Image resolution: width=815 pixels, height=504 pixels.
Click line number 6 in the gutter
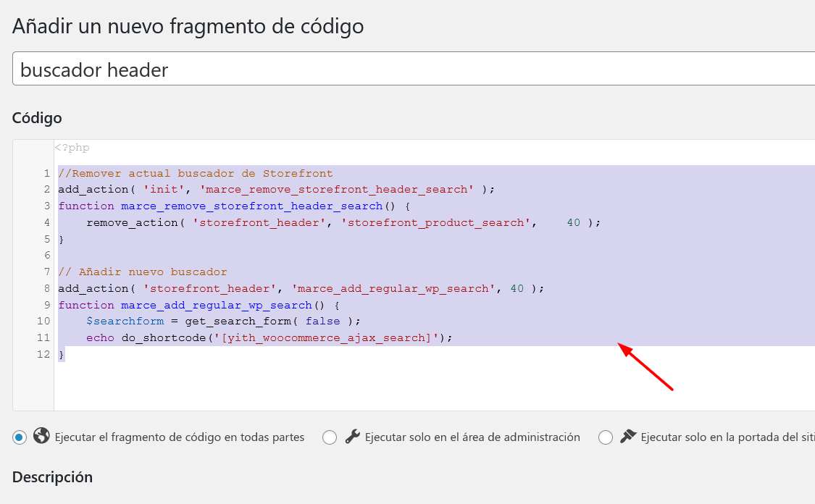(x=47, y=255)
